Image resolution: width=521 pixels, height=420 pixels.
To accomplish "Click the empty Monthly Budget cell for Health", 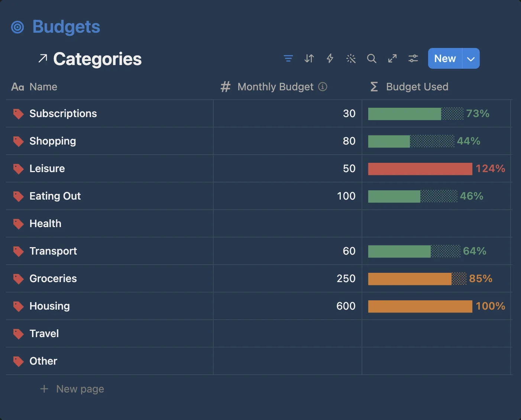I will click(x=288, y=223).
